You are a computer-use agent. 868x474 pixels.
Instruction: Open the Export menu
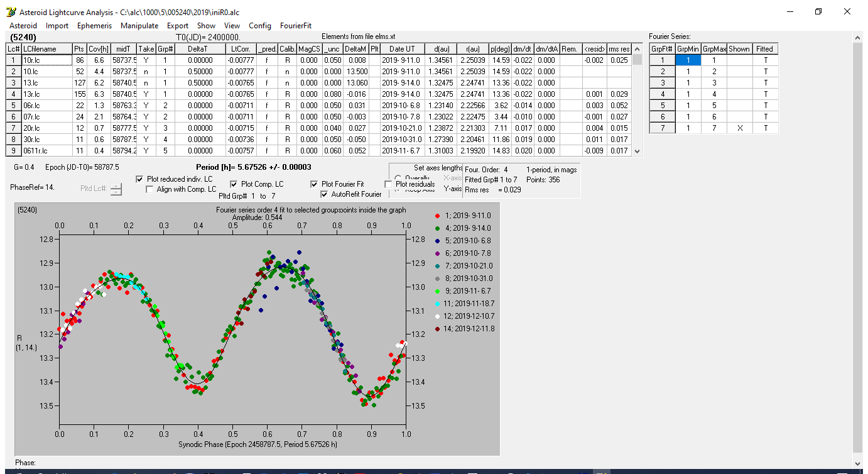click(x=178, y=26)
